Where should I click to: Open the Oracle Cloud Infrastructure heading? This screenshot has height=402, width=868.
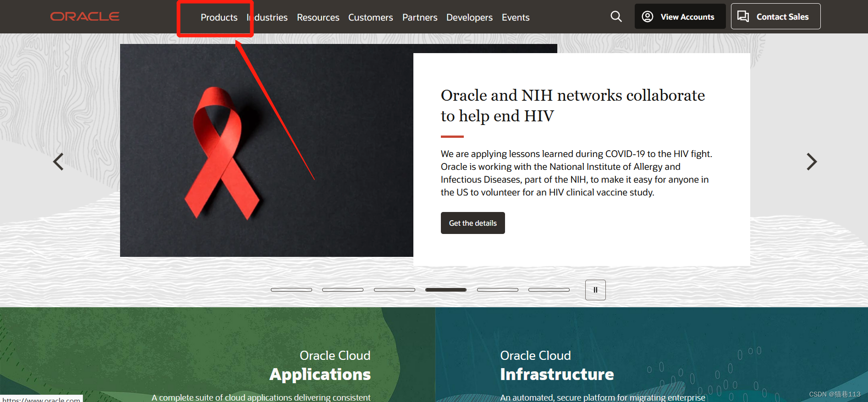pyautogui.click(x=557, y=365)
